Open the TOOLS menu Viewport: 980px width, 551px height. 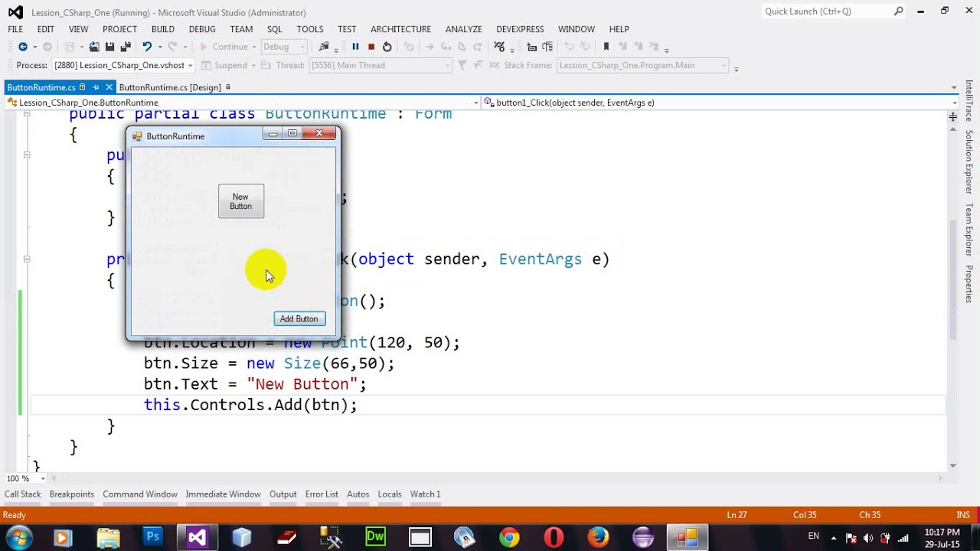pyautogui.click(x=310, y=29)
